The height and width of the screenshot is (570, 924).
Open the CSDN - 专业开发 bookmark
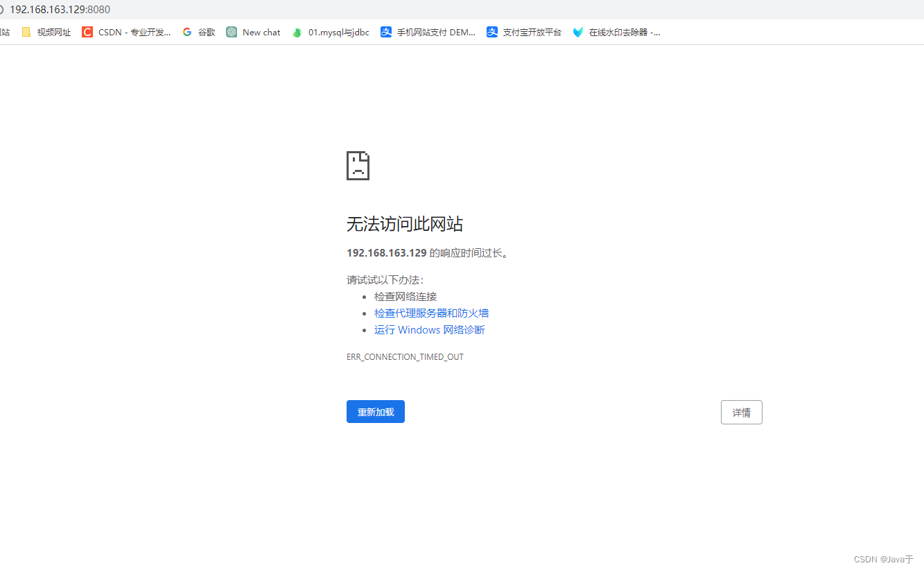point(133,32)
